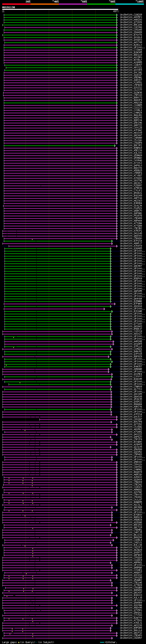Select entry UniRef100_C1N057

131,65
